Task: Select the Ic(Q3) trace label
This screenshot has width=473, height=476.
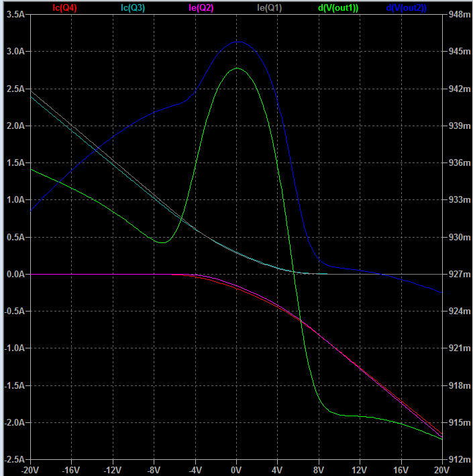Action: coord(133,8)
